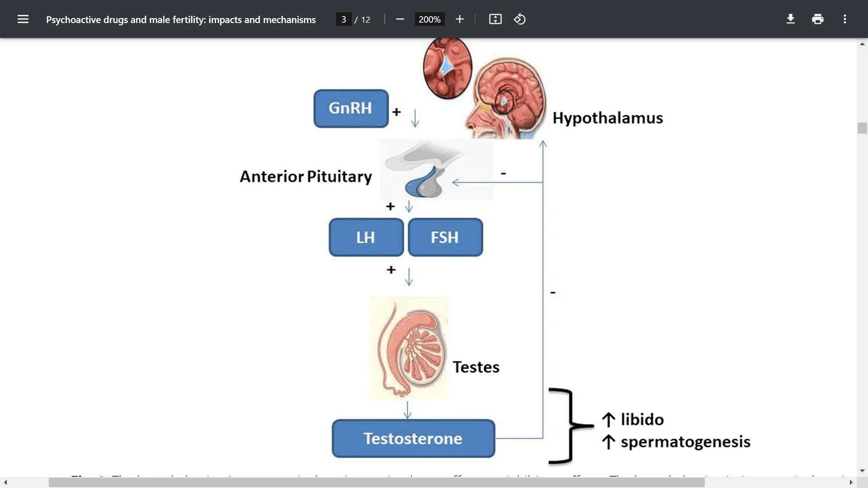
Task: Click the vertical scroll down arrow
Action: click(862, 471)
